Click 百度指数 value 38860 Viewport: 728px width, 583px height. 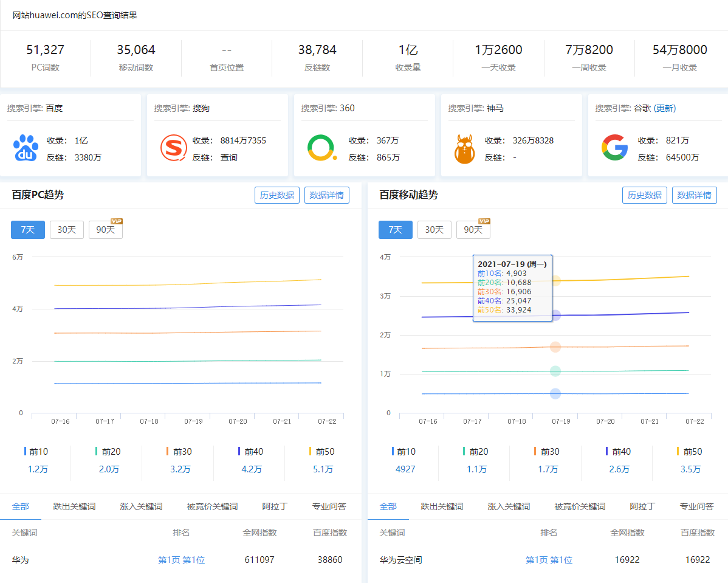point(330,560)
